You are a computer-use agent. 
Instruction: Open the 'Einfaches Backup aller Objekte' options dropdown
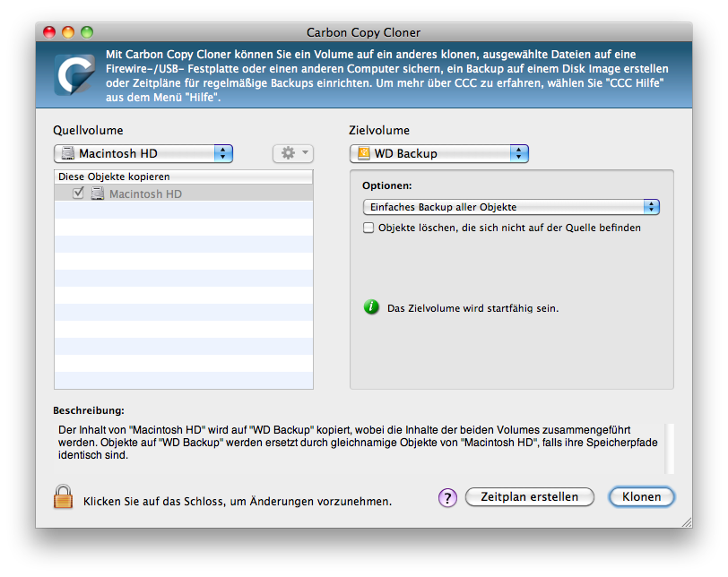(511, 207)
